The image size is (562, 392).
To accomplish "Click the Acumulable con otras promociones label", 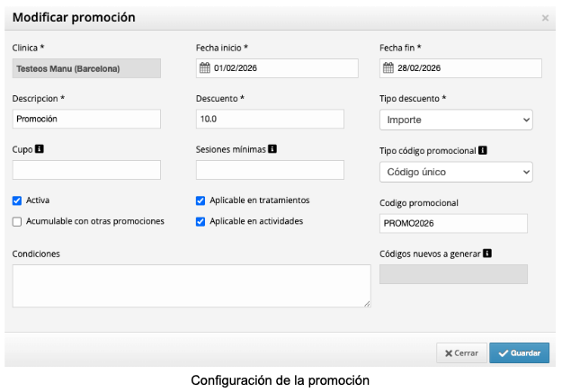I will pyautogui.click(x=95, y=221).
